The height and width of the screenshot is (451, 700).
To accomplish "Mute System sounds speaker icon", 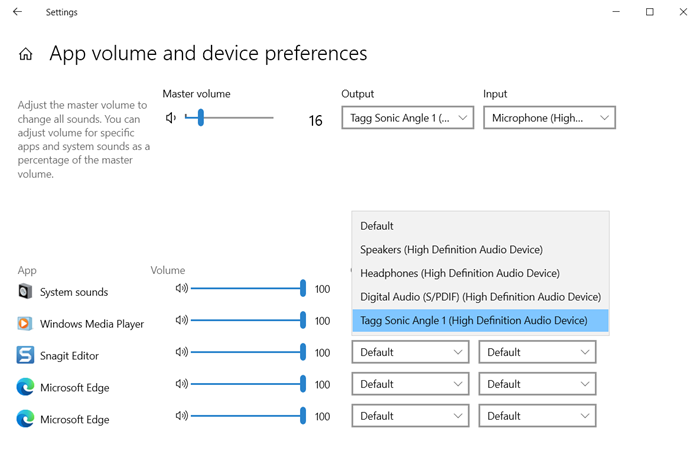I will 181,289.
